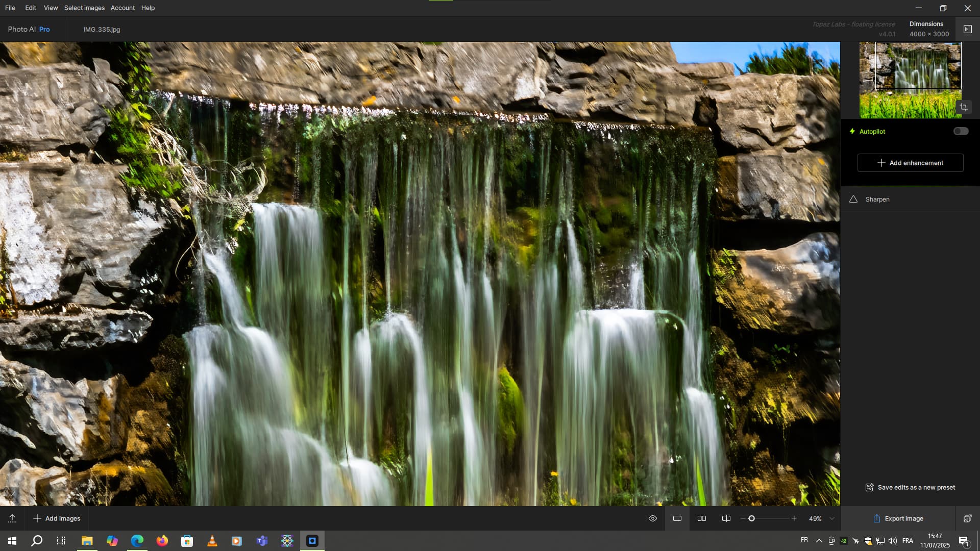Open the Account menu
Image resolution: width=980 pixels, height=551 pixels.
click(x=122, y=8)
